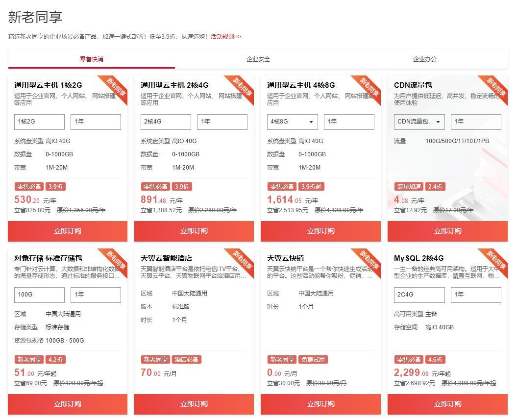This screenshot has height=420, width=517.
Task: Click the 1年 field in 对象存储 card
Action: [96, 295]
